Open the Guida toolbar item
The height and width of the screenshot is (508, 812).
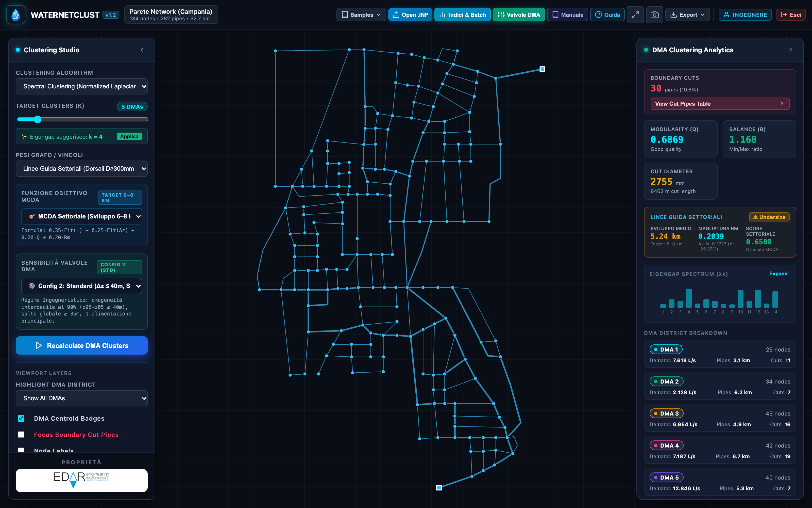(607, 15)
